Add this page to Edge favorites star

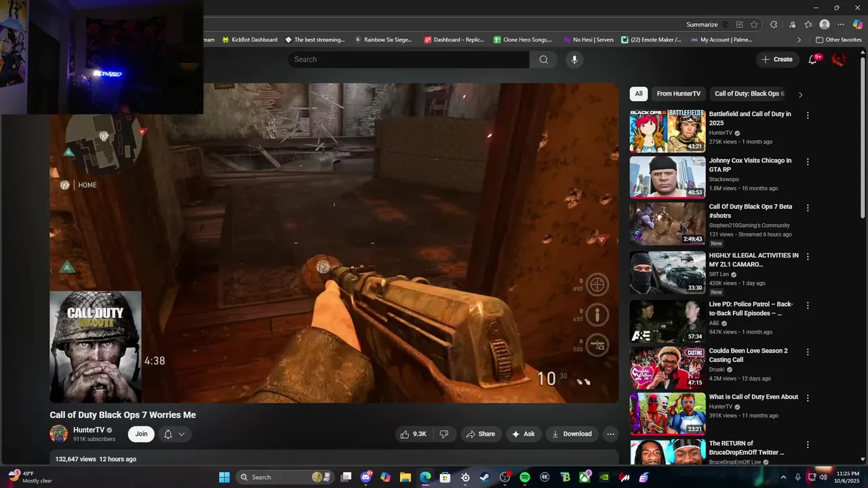pyautogui.click(x=754, y=24)
